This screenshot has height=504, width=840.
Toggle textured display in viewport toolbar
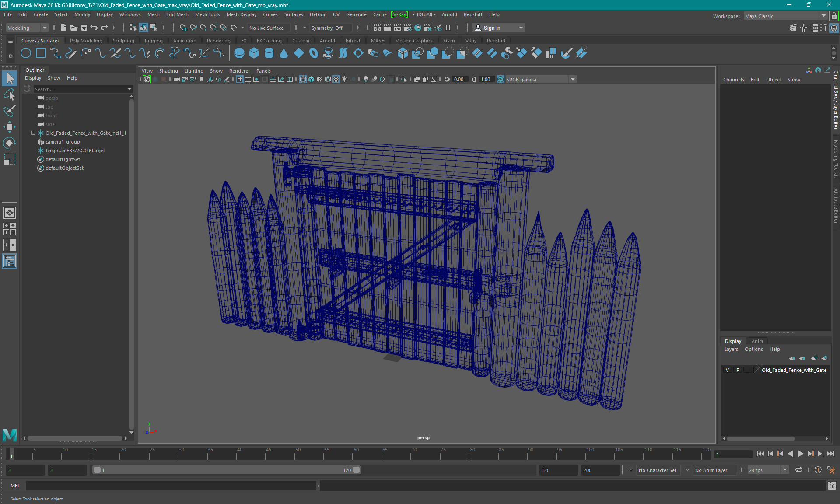click(336, 79)
